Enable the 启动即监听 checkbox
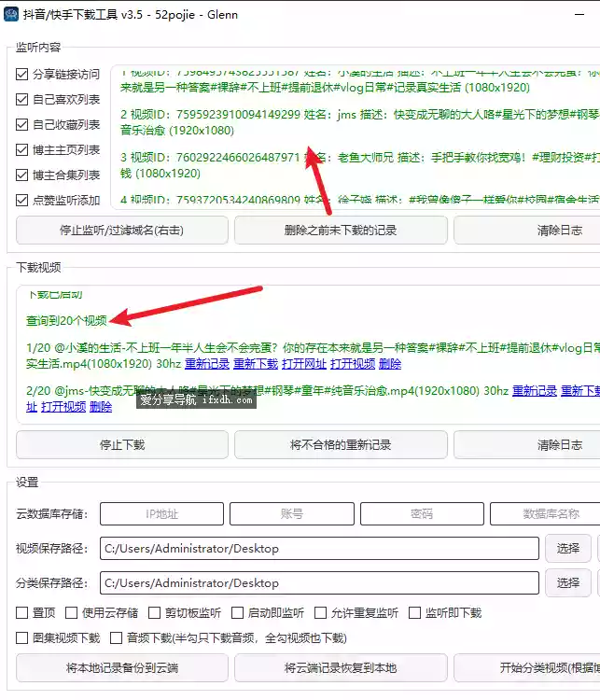Screen dimensions: 600x700 pos(238,612)
